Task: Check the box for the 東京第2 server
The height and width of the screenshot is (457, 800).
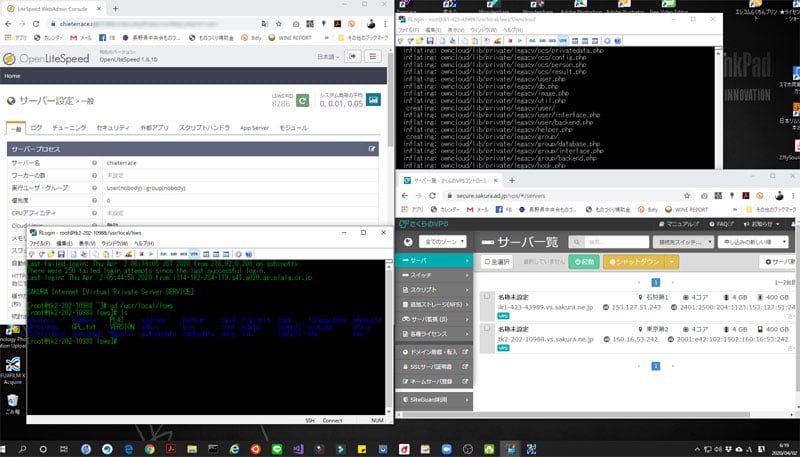Action: click(487, 327)
